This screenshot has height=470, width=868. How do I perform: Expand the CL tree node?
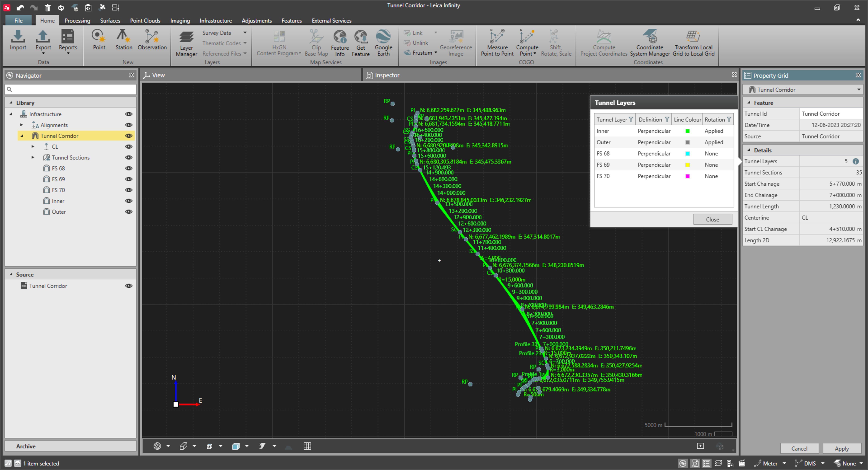[33, 147]
